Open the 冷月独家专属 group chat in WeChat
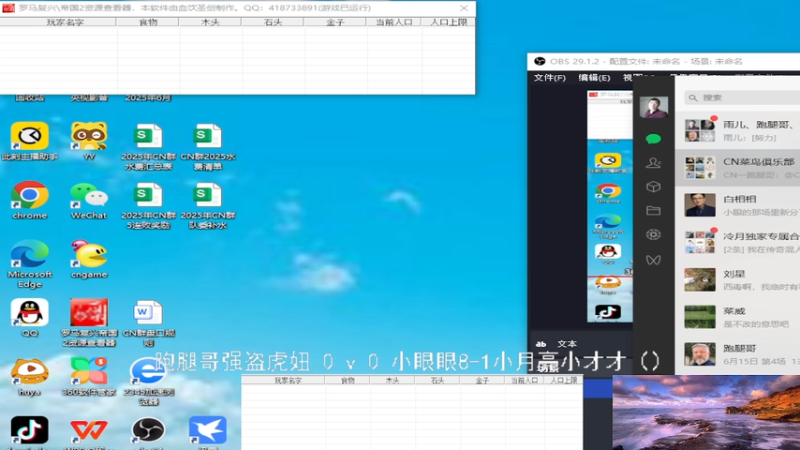The image size is (800, 450). (x=738, y=242)
